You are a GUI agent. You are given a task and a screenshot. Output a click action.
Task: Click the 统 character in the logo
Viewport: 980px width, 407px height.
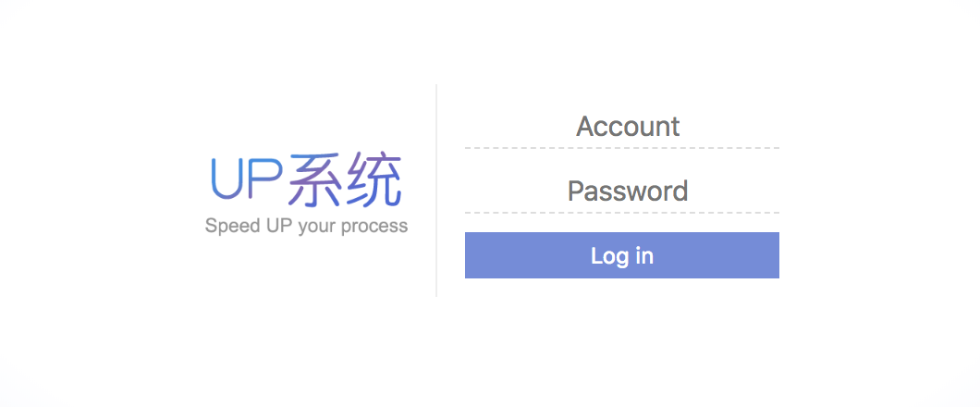tap(374, 180)
